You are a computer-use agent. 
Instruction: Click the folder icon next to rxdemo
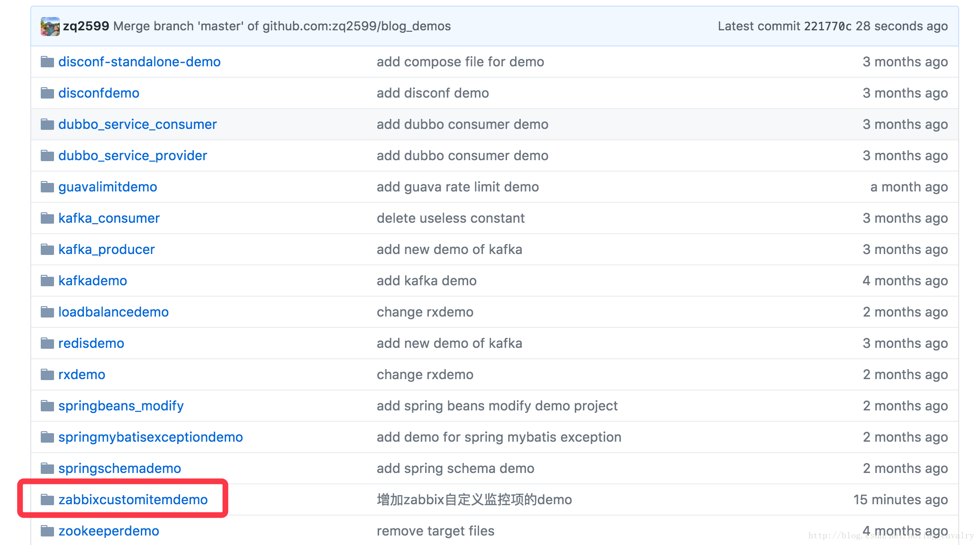tap(47, 374)
